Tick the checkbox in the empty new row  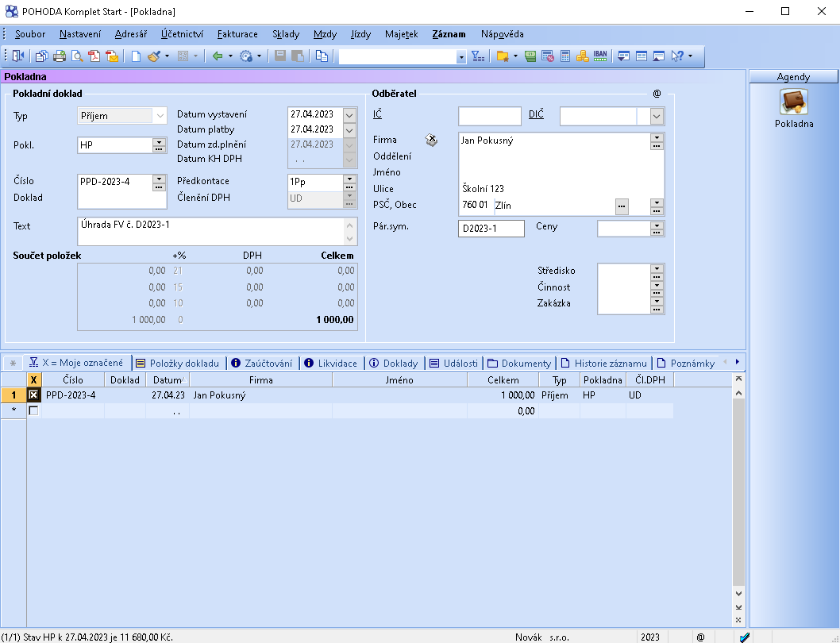tap(34, 411)
